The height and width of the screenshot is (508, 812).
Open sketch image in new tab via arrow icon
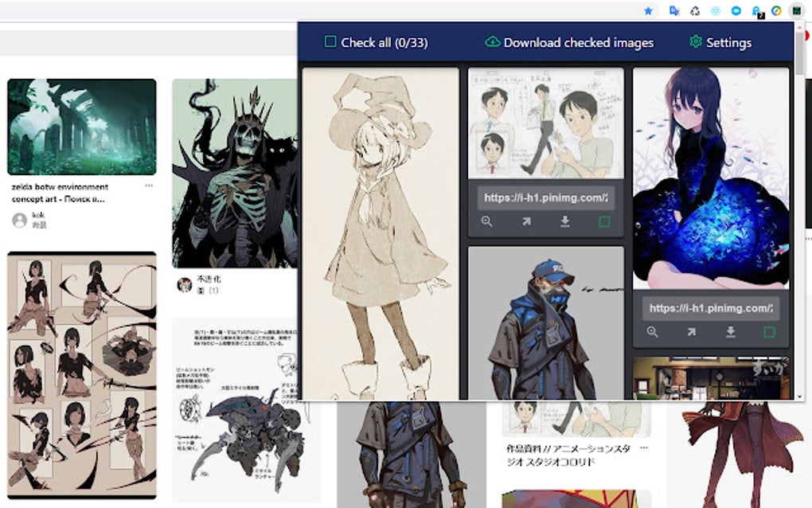526,222
